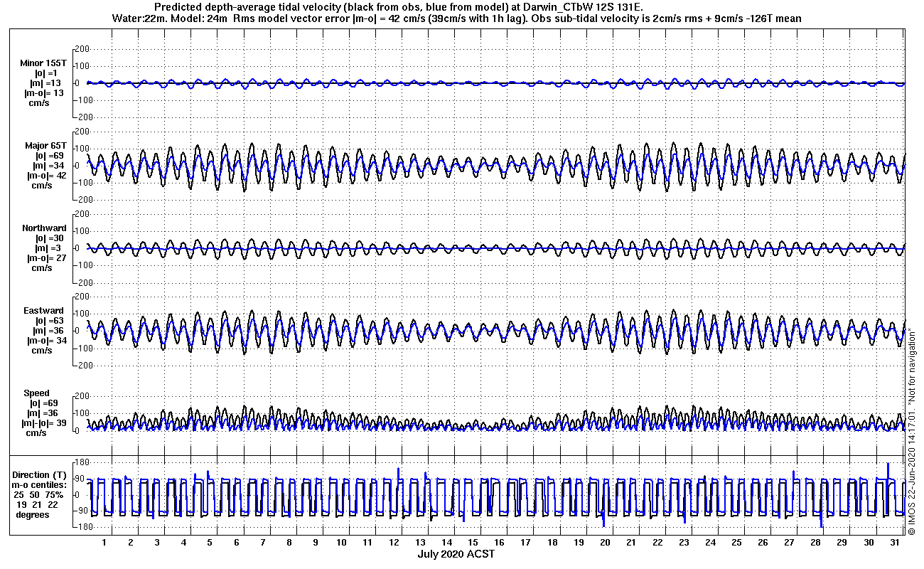
Task: Click day '25' on the x-axis
Action: point(737,542)
